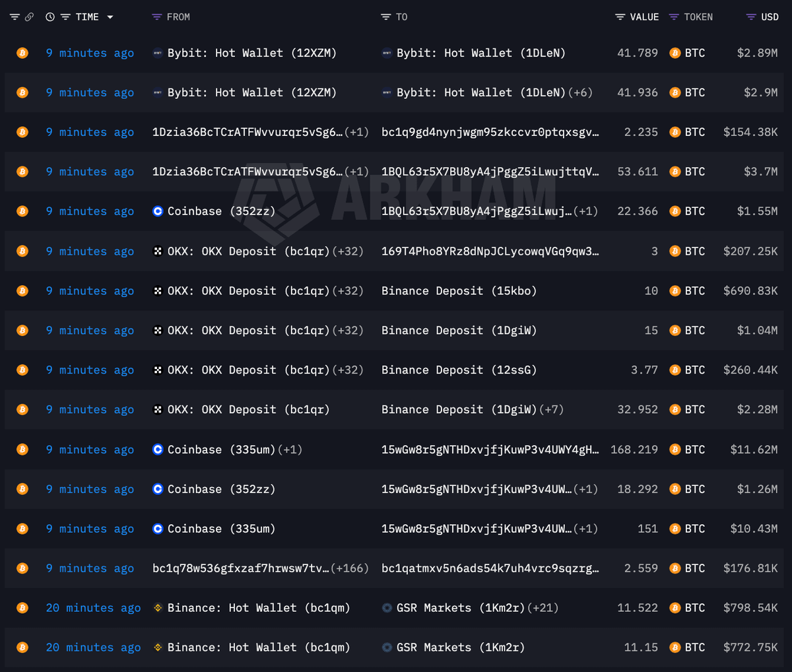Click the USD column header label
Screen dimensions: 792x672
click(770, 17)
